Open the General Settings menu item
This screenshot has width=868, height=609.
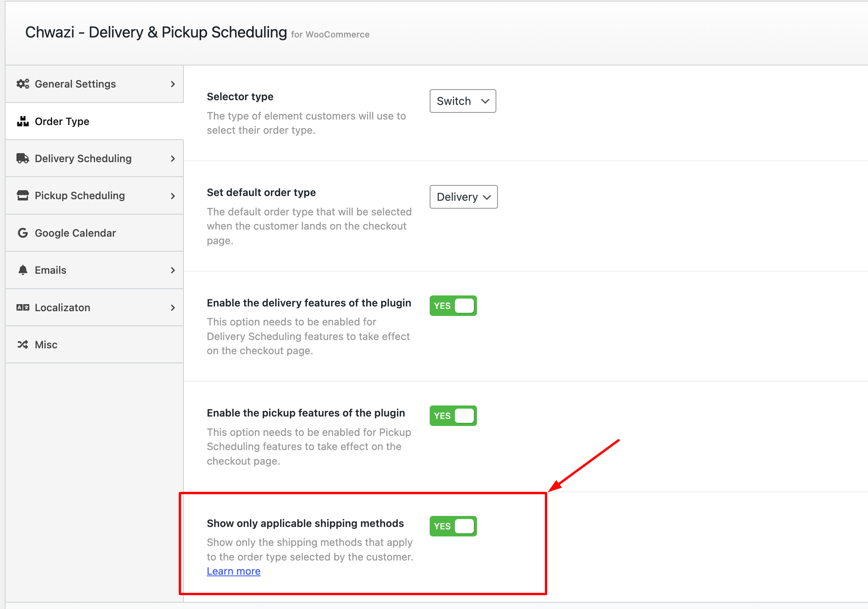[94, 84]
